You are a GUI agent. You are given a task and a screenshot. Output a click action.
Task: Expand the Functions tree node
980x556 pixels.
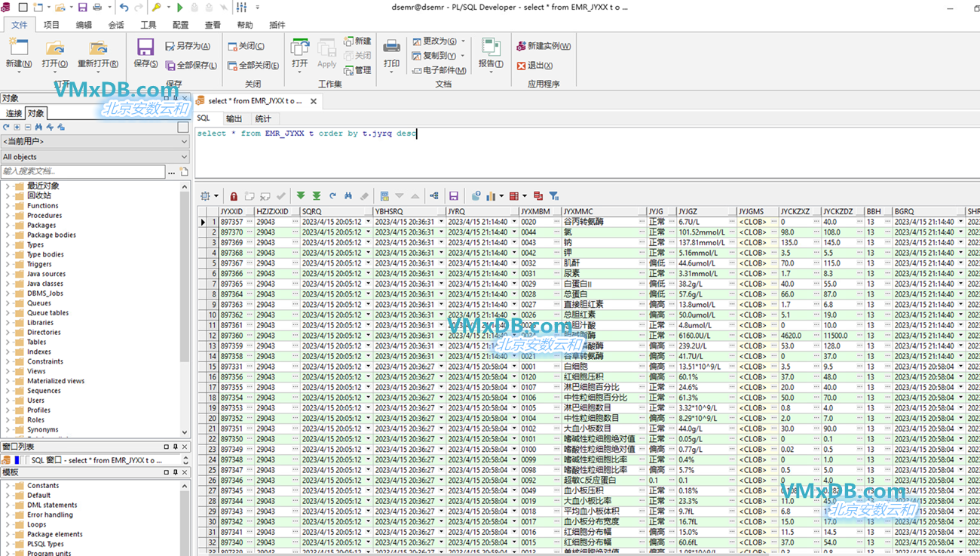click(x=8, y=205)
